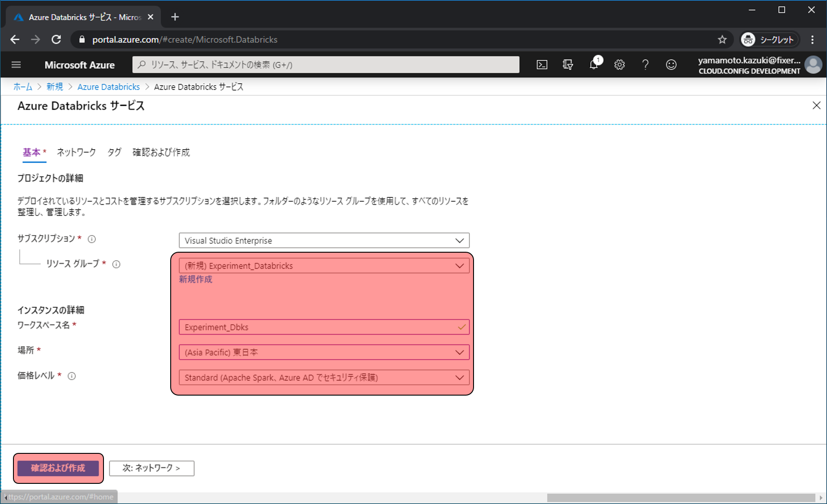This screenshot has width=827, height=504.
Task: Open Azure Cloud Shell icon
Action: click(x=542, y=65)
